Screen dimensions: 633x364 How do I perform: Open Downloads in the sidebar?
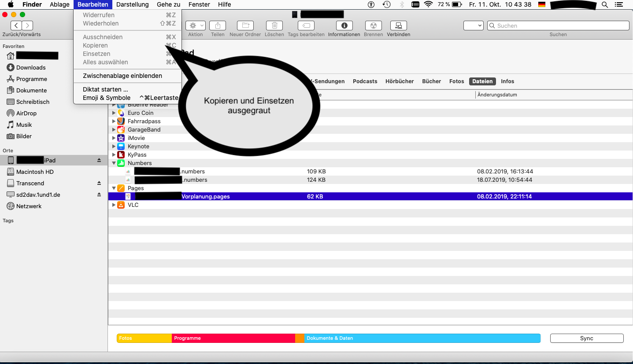pyautogui.click(x=31, y=67)
